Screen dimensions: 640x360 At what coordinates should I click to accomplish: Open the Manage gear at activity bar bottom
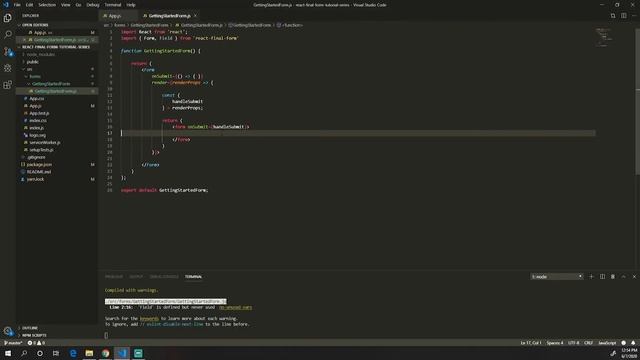[7, 331]
